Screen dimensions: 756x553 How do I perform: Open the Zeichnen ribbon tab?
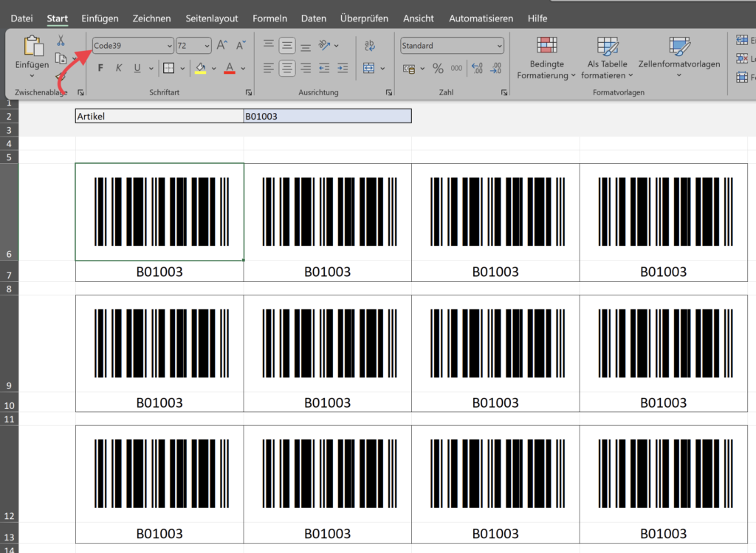(x=151, y=18)
